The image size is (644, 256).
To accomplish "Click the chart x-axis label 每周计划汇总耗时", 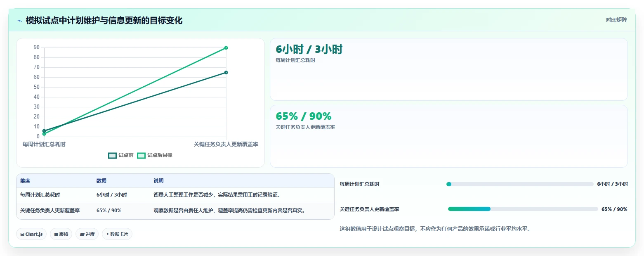I will pos(44,144).
